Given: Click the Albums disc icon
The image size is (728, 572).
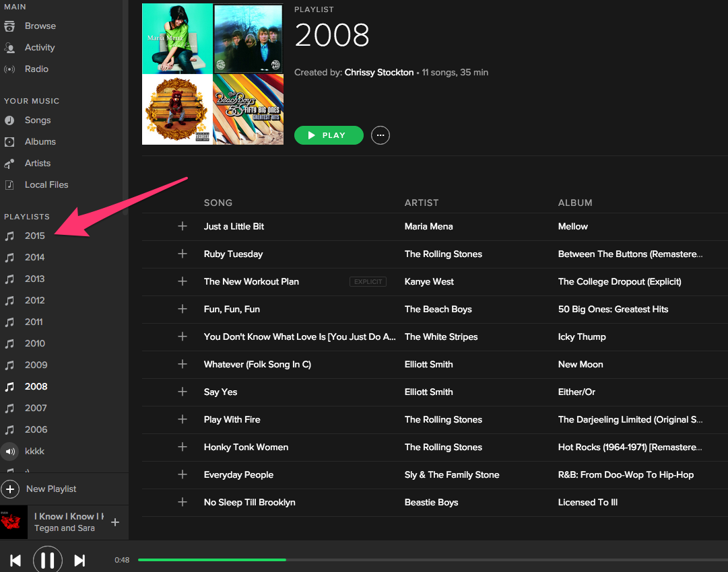Looking at the screenshot, I should [9, 142].
